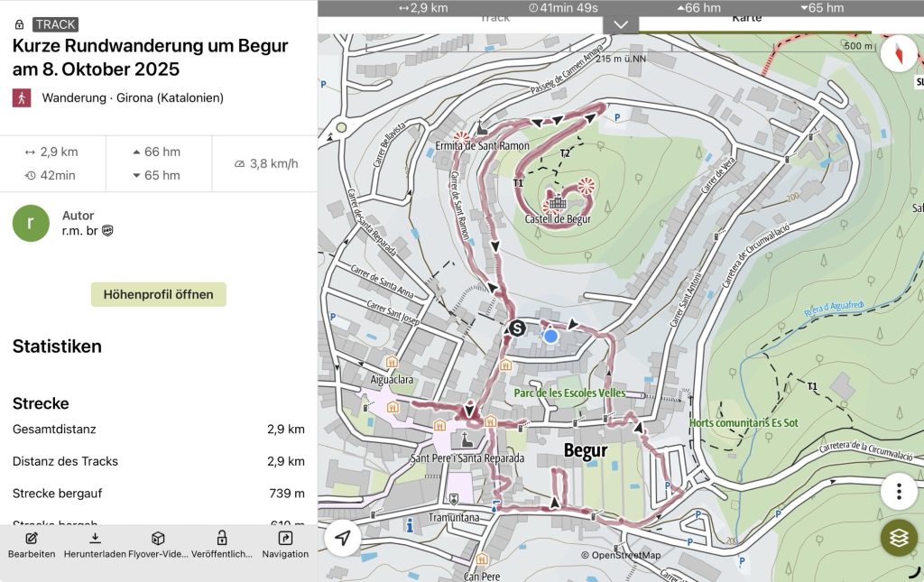Click the Höhenprofil öffnen button
Image resolution: width=924 pixels, height=582 pixels.
[158, 294]
